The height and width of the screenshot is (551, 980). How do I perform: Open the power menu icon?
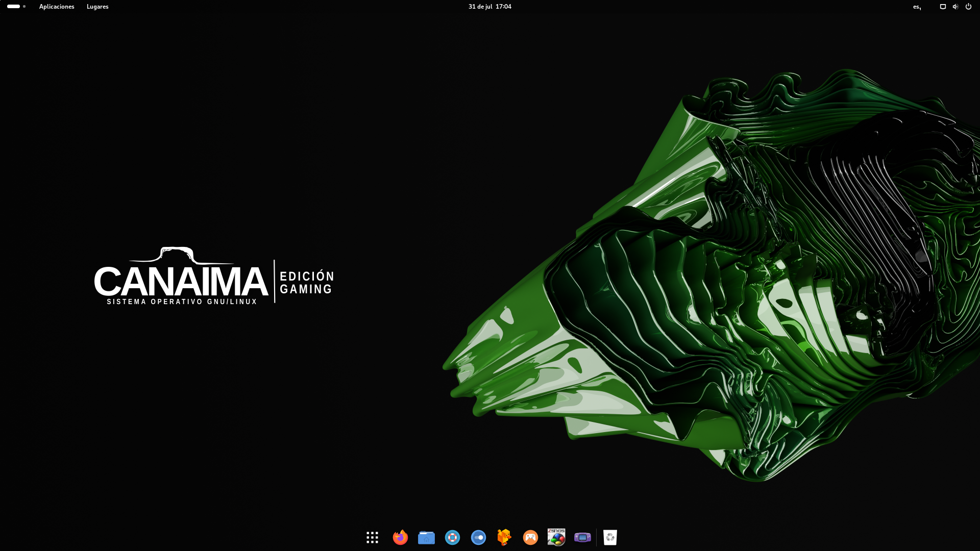968,7
